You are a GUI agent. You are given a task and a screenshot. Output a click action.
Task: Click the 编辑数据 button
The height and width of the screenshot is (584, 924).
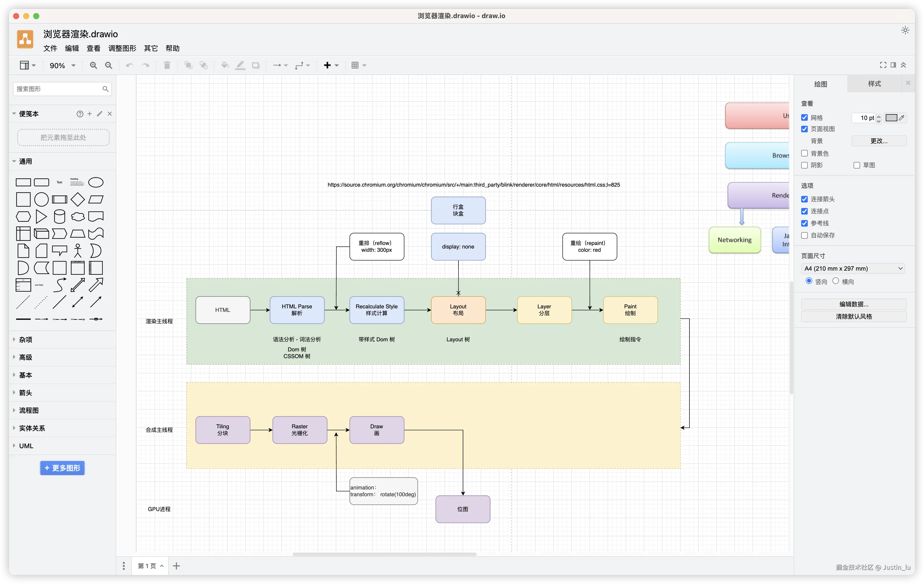tap(853, 304)
